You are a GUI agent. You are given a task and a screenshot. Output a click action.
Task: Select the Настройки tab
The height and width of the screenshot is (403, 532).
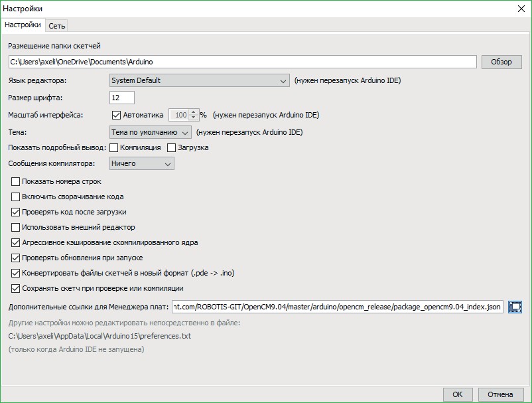tap(23, 25)
